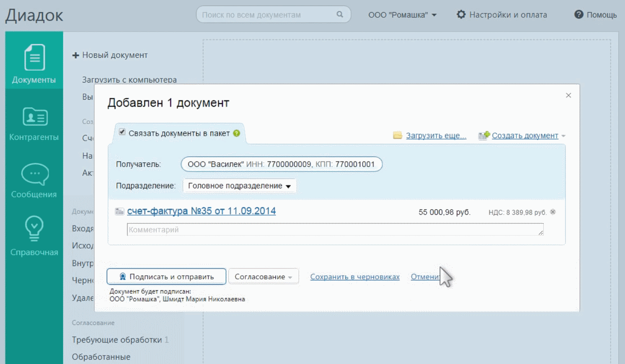Expand the arrow next to Создать документ

click(x=563, y=136)
